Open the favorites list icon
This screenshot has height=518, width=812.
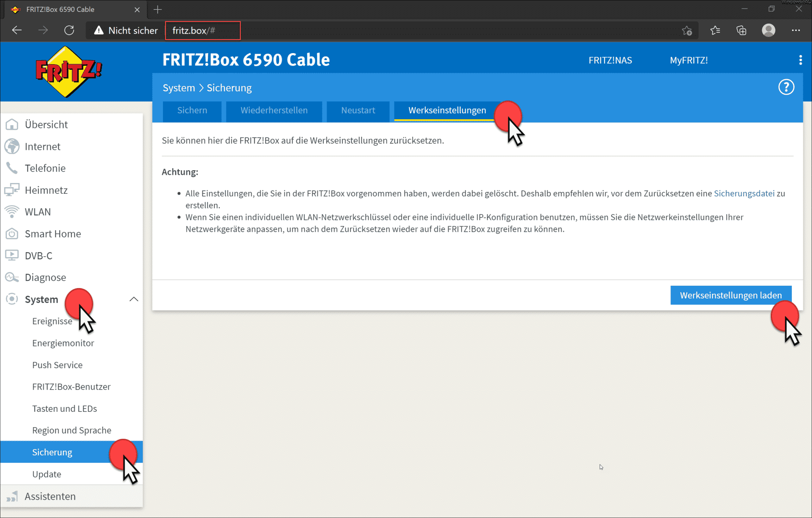pyautogui.click(x=715, y=31)
